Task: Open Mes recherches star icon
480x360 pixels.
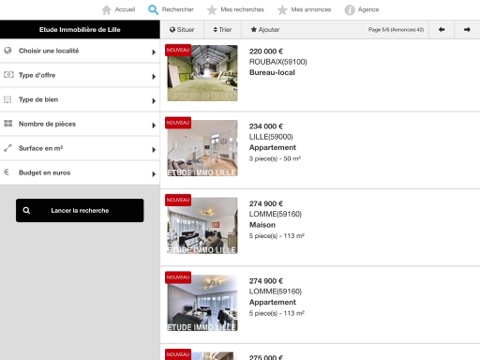Action: (x=212, y=10)
